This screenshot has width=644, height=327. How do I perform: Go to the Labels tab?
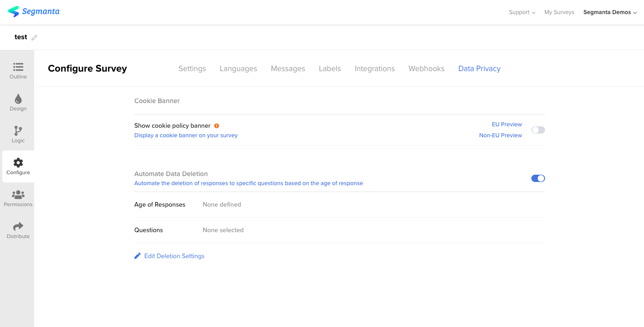(330, 68)
